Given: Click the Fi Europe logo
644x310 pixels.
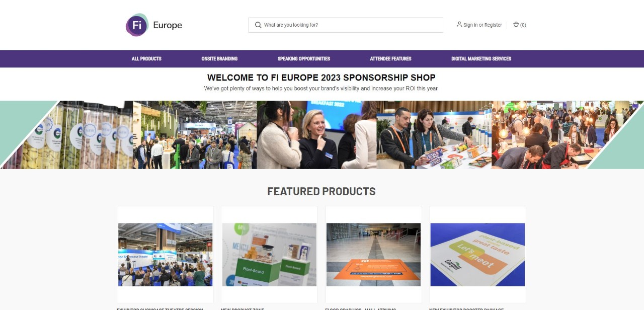Looking at the screenshot, I should [153, 25].
